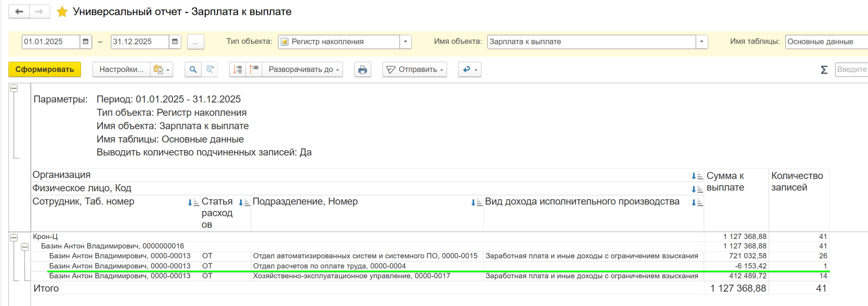The height and width of the screenshot is (306, 868).
Task: Open Настройки... report settings
Action: pos(121,69)
